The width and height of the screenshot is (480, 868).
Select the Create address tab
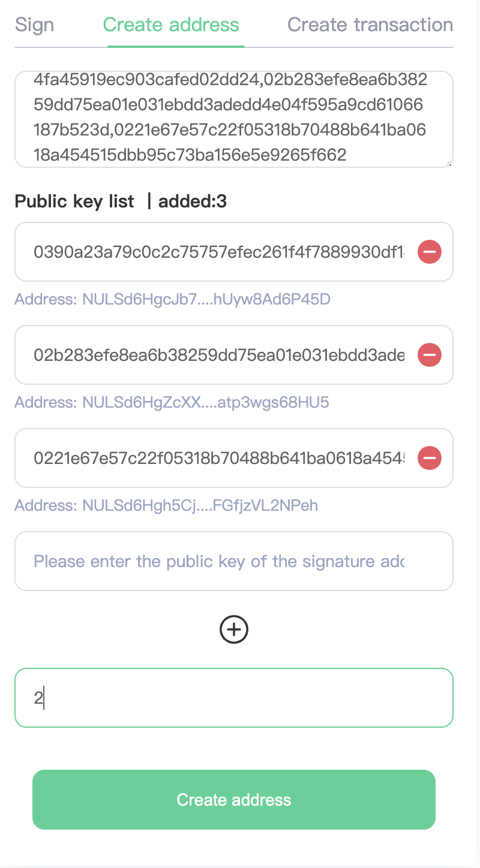tap(171, 25)
